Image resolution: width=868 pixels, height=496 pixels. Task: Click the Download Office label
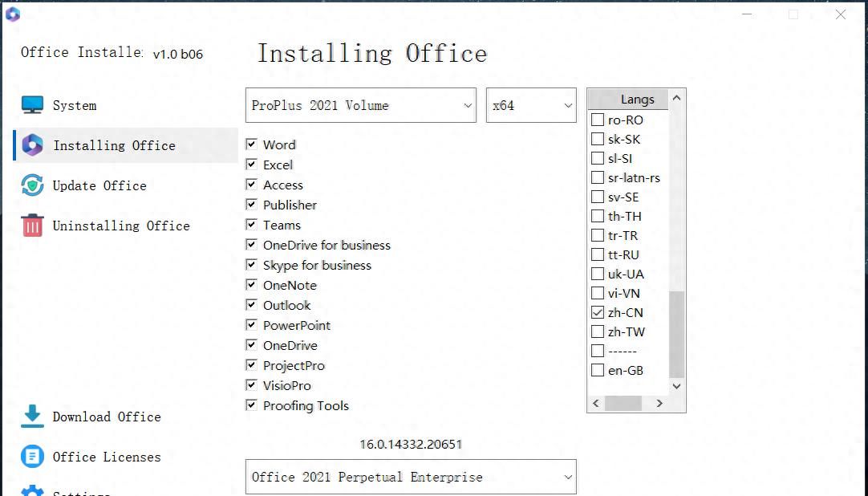107,417
